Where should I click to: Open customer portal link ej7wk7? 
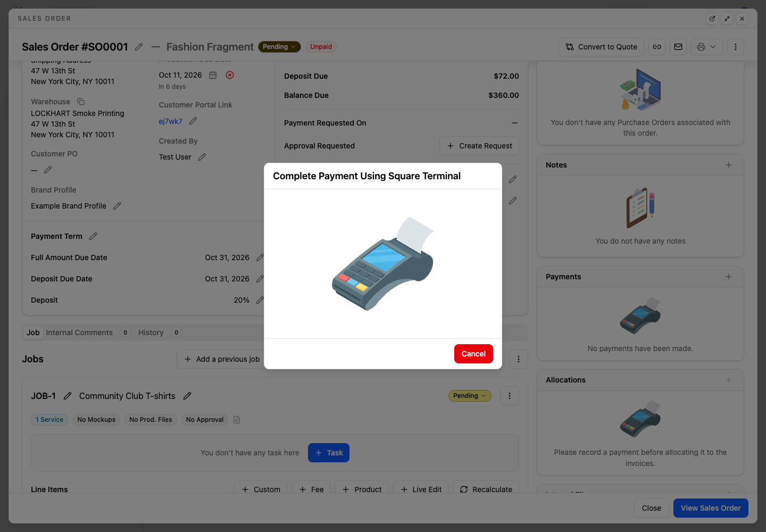point(170,121)
